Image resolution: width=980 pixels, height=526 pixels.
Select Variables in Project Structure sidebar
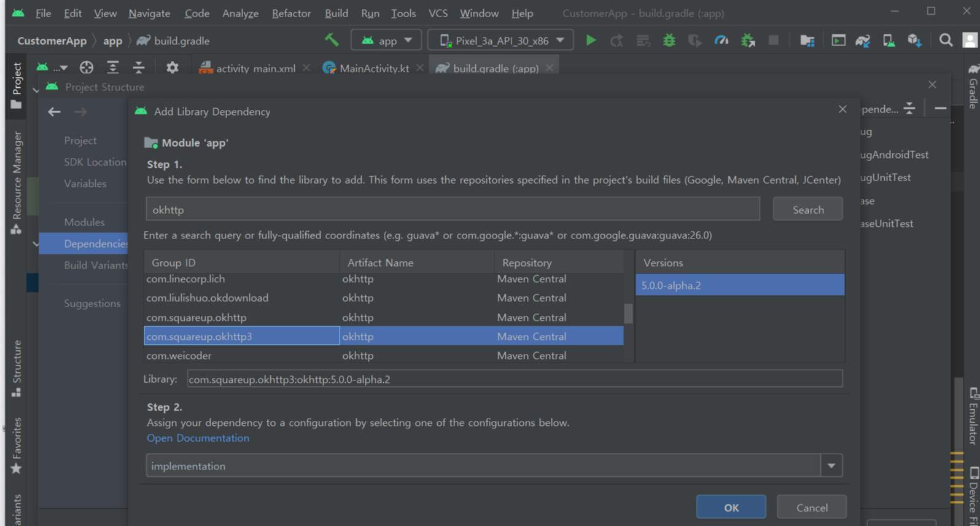click(85, 183)
